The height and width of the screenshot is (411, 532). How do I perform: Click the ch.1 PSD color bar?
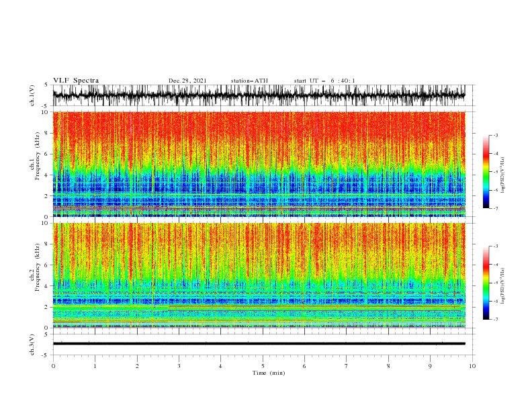[486, 172]
